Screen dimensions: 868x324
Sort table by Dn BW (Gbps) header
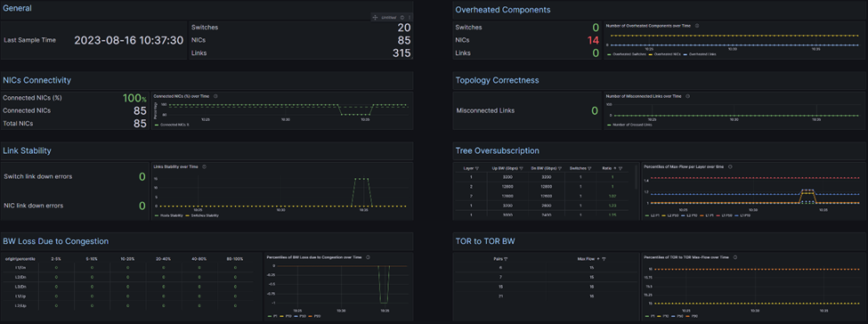(x=544, y=168)
